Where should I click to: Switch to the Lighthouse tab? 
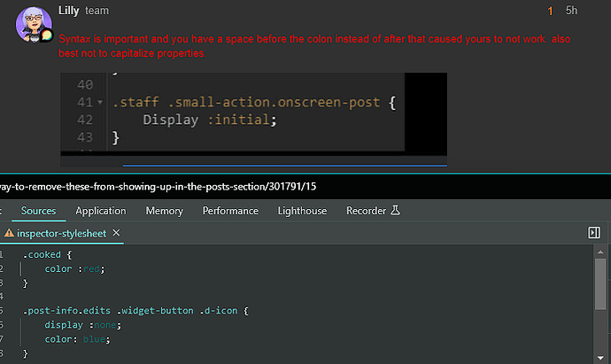[x=302, y=211]
